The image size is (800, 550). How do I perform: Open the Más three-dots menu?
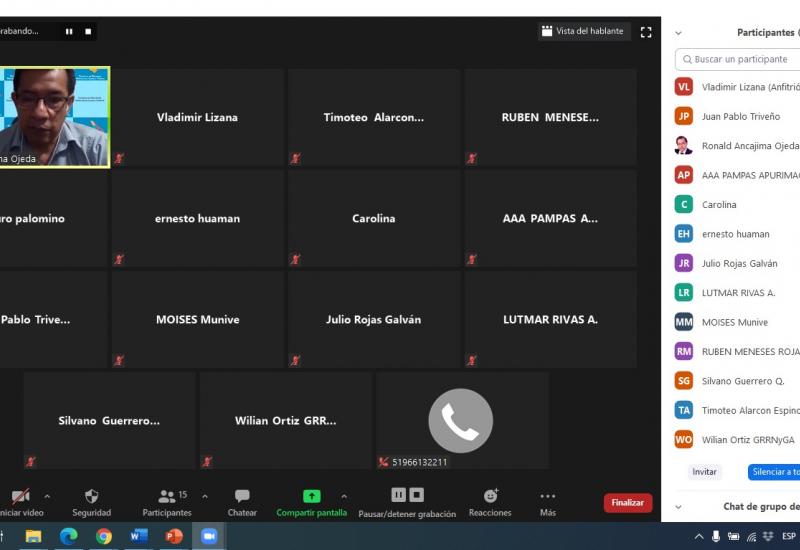pyautogui.click(x=547, y=496)
